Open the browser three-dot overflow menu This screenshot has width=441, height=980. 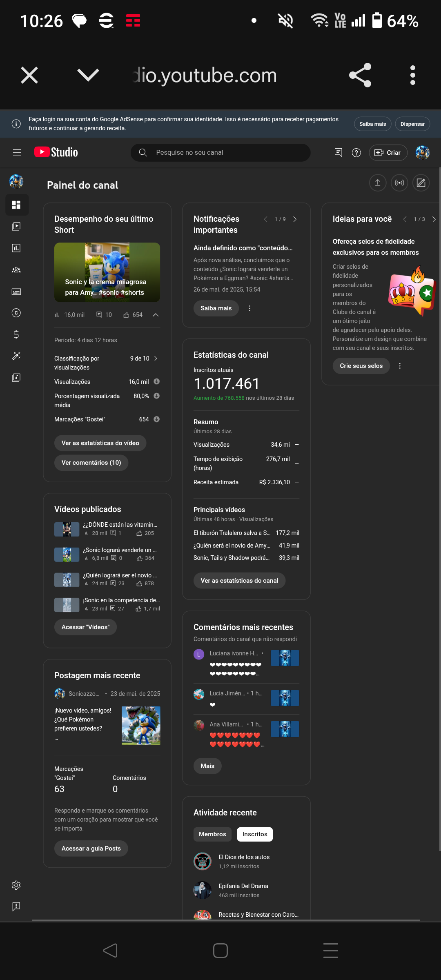pyautogui.click(x=413, y=75)
